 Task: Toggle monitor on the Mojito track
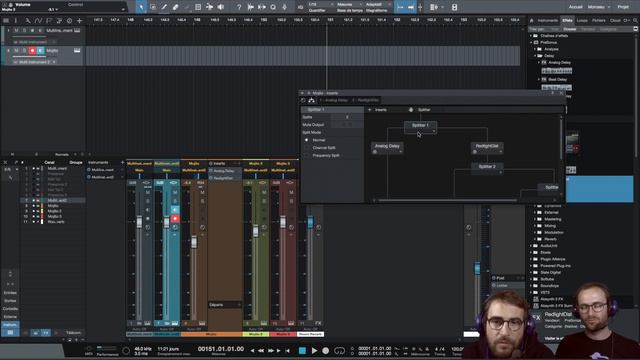[40, 51]
